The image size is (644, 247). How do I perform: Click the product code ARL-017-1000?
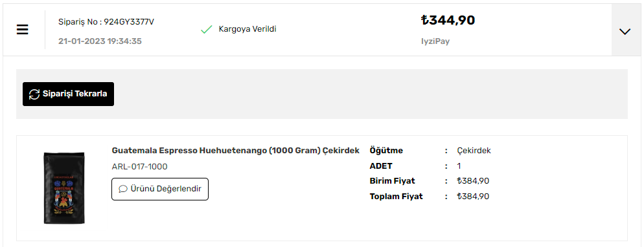click(140, 167)
